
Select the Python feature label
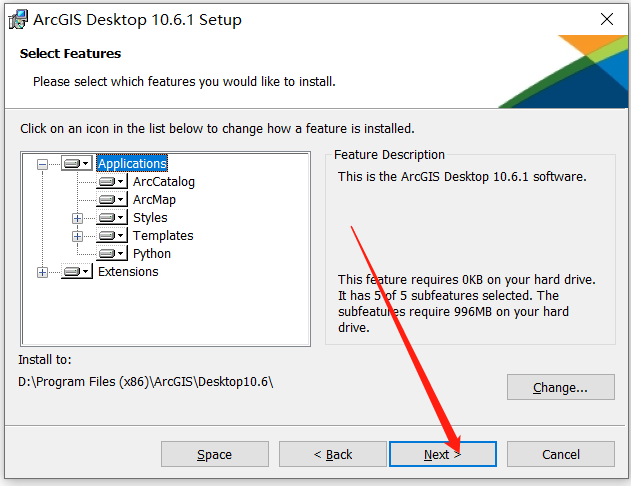(152, 253)
